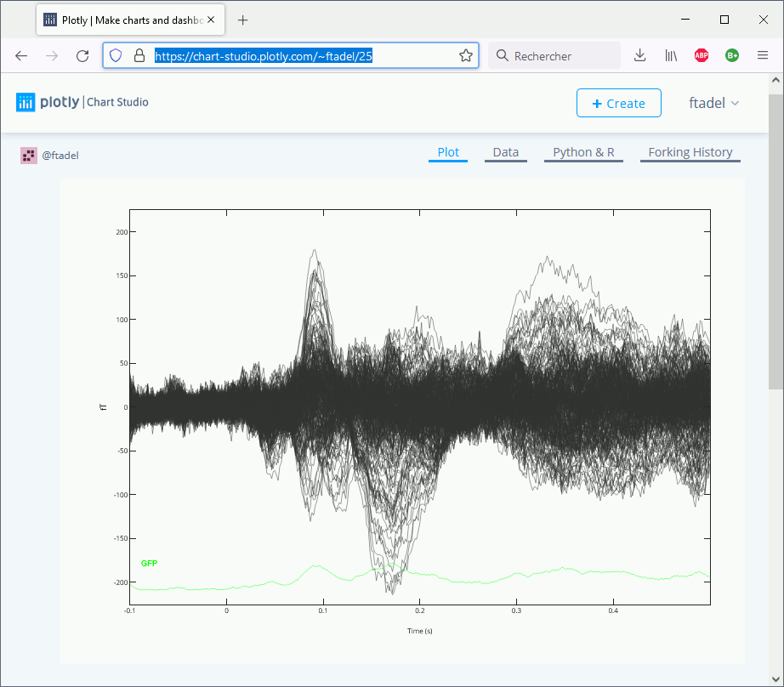Open the Python & R tab

click(583, 153)
